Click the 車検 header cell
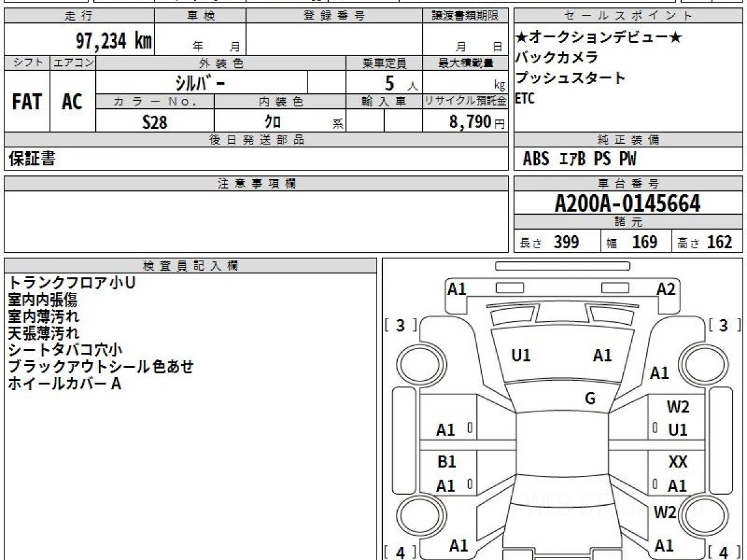The width and height of the screenshot is (747, 560). 200,16
